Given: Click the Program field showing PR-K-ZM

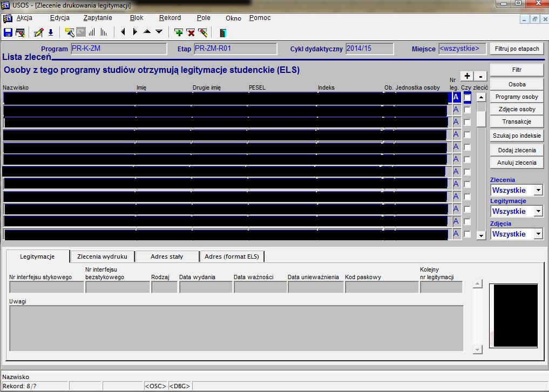Looking at the screenshot, I should click(x=119, y=49).
